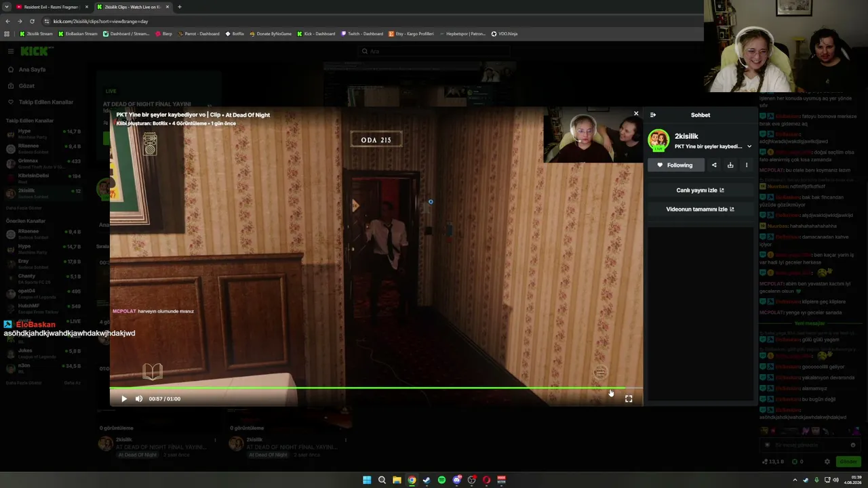Share this clip
The image size is (868, 488).
coord(714,165)
